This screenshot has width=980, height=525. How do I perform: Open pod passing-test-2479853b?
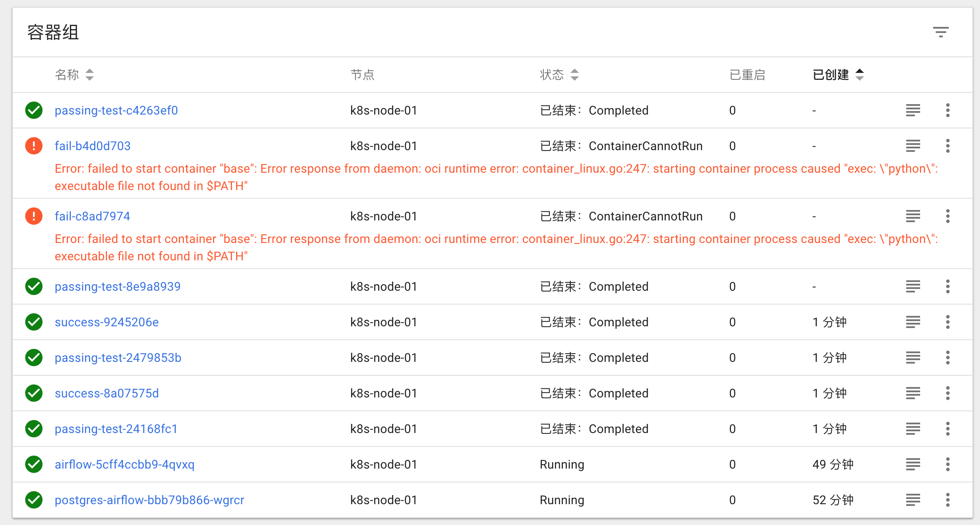118,358
